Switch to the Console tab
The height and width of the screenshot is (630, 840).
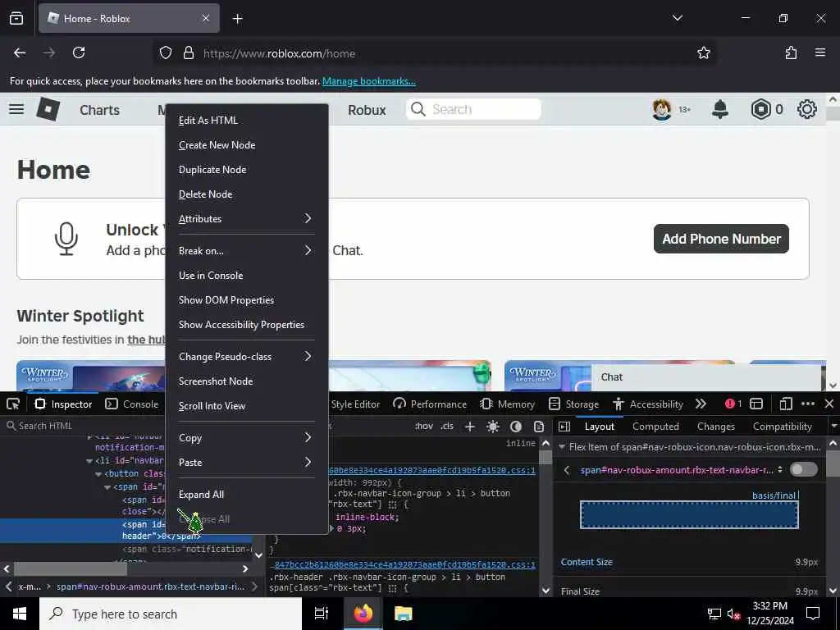pos(132,404)
